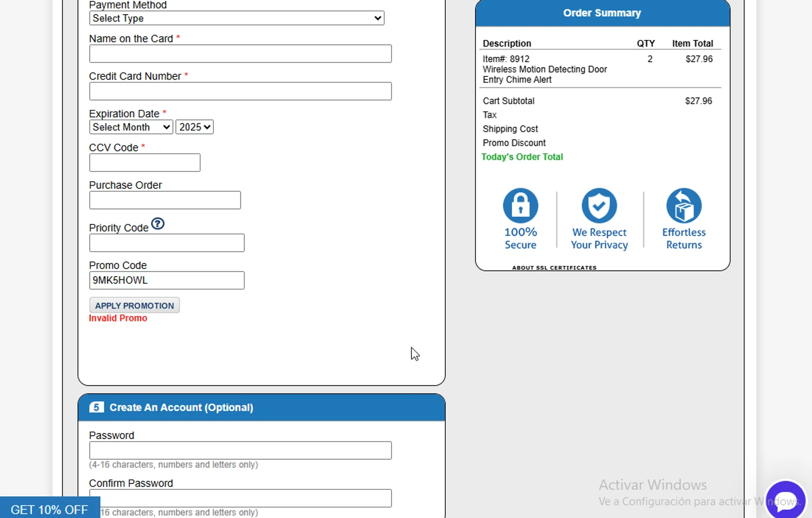This screenshot has height=518, width=812.
Task: Click the Tax label in the order summary
Action: [490, 115]
